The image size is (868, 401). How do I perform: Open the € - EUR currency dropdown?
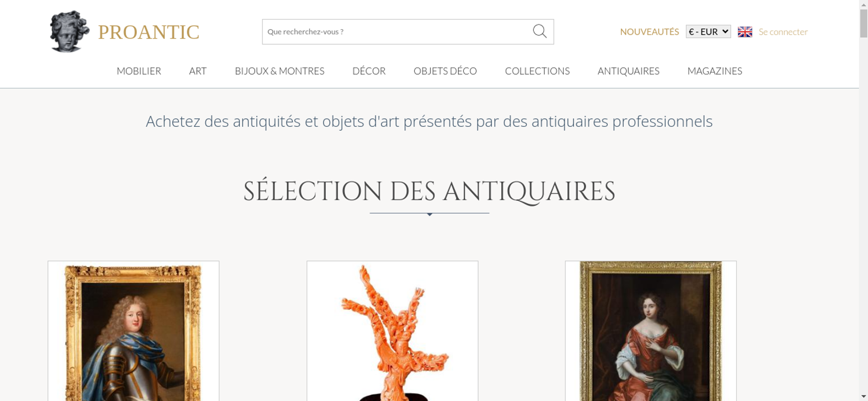[x=708, y=32]
